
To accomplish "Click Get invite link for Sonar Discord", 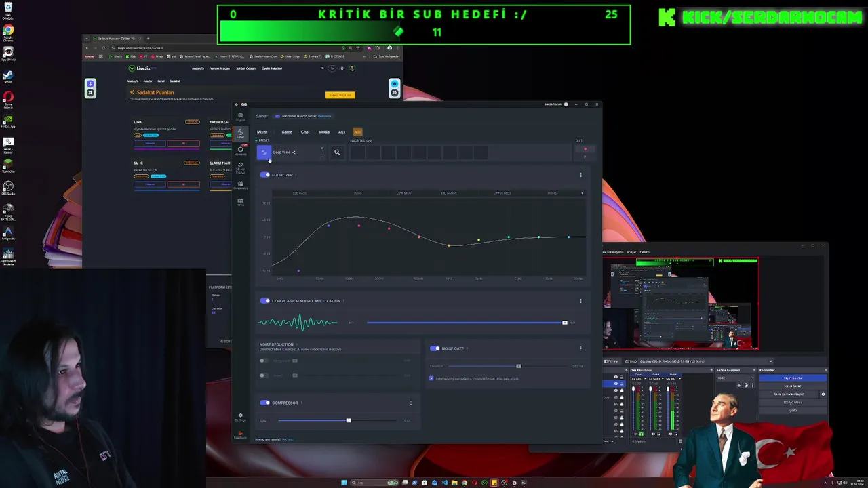I will click(x=325, y=116).
